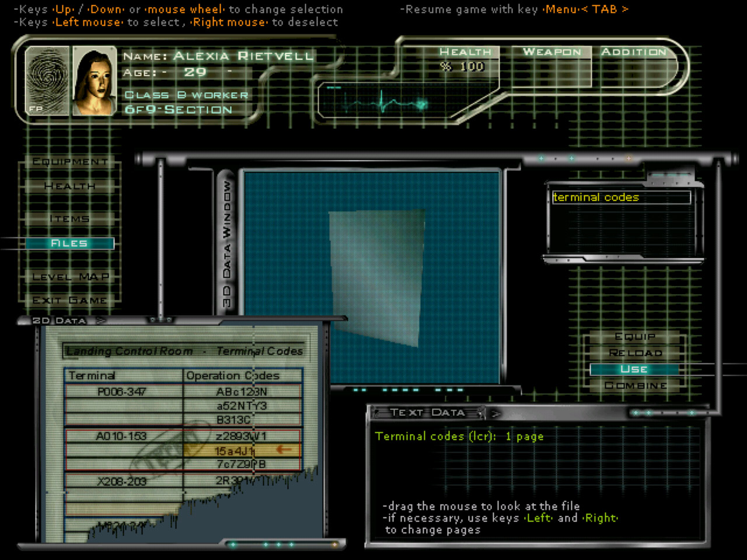
Task: Choose Exit Game from the menu
Action: [70, 300]
